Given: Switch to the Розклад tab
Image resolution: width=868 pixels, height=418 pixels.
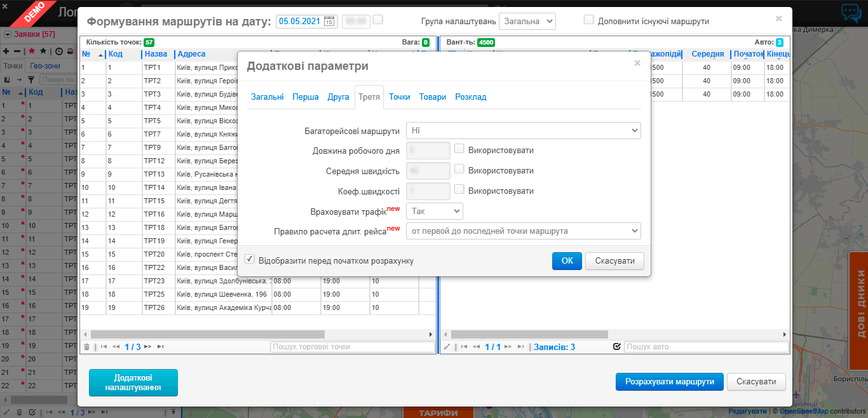Looking at the screenshot, I should (470, 97).
